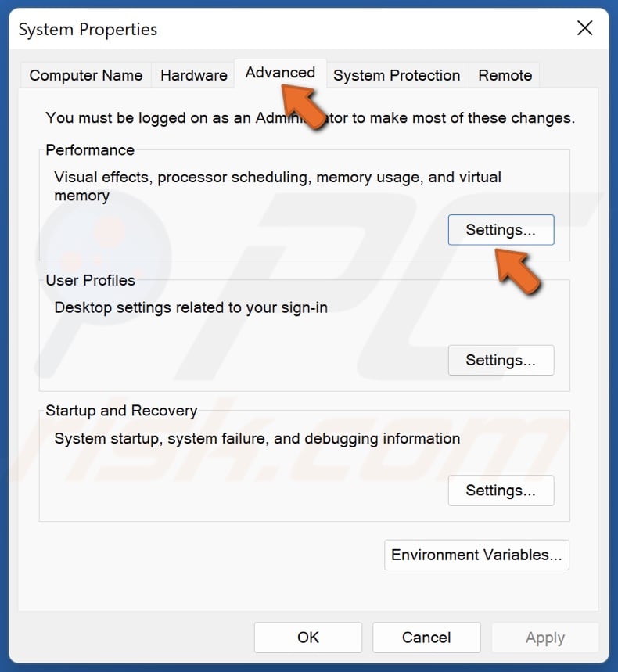Switch to the Remote tab

pos(505,75)
